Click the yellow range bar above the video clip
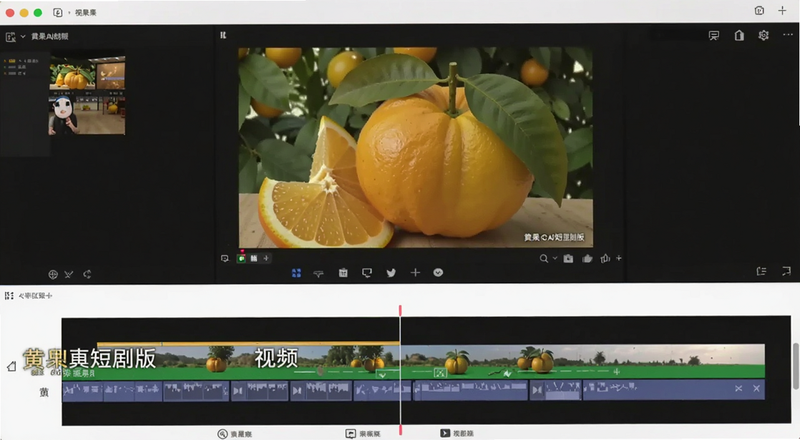 248,344
